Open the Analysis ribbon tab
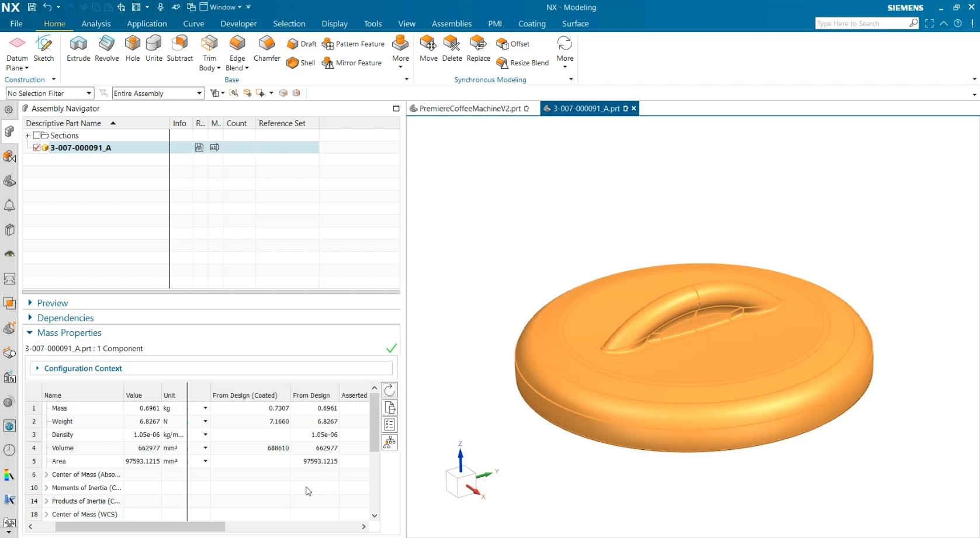This screenshot has height=538, width=980. [96, 24]
